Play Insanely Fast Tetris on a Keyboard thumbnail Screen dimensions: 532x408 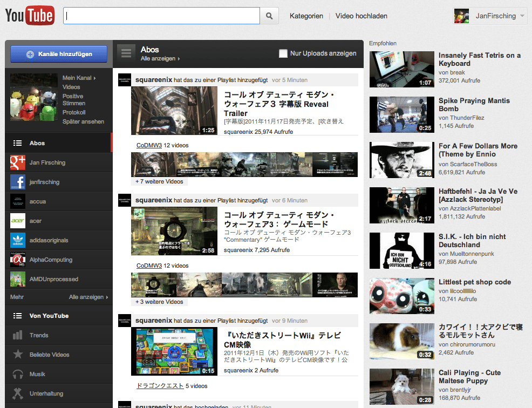402,69
